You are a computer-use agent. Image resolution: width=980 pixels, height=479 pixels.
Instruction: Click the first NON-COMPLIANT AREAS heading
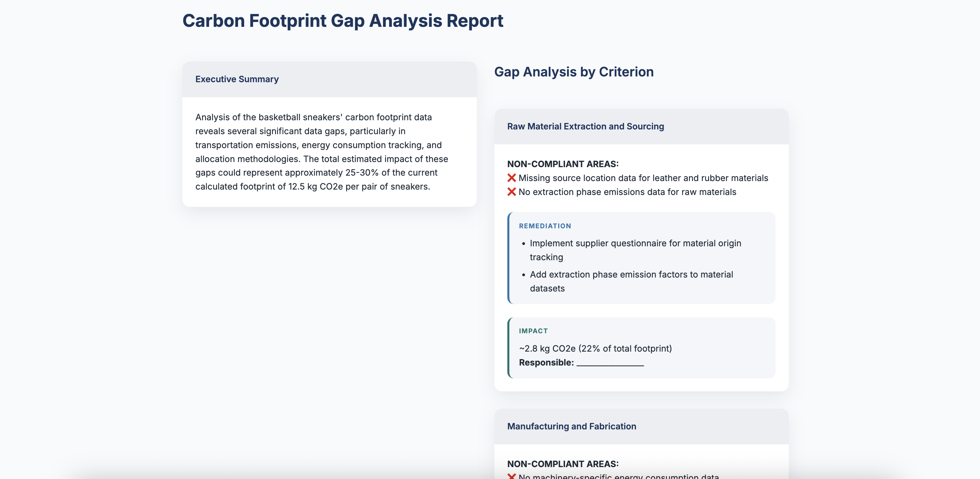point(563,164)
